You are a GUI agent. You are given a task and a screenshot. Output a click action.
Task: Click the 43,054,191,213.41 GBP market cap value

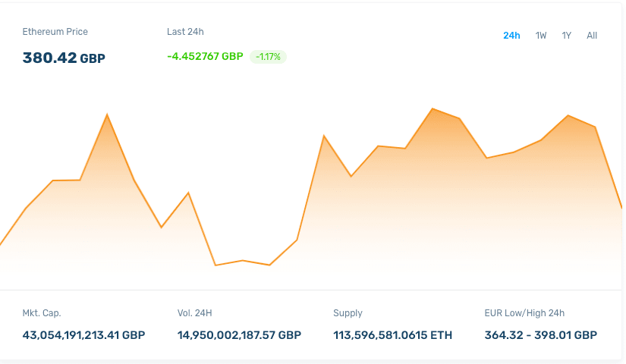click(83, 335)
